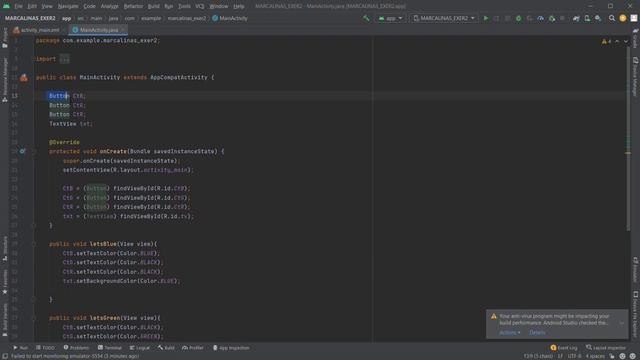Screen dimensions: 640x360
Task: Open the Run tool window
Action: [x=20, y=348]
